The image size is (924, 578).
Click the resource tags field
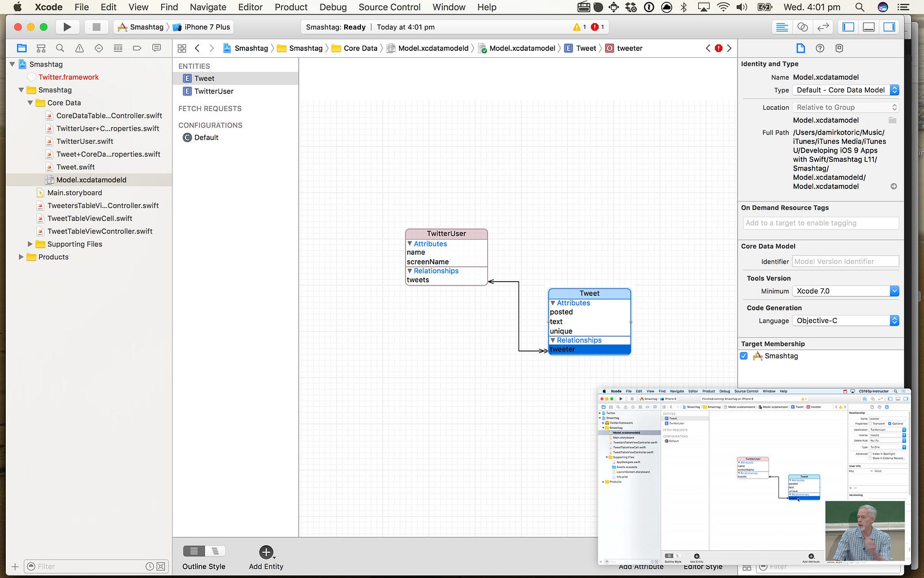(821, 223)
